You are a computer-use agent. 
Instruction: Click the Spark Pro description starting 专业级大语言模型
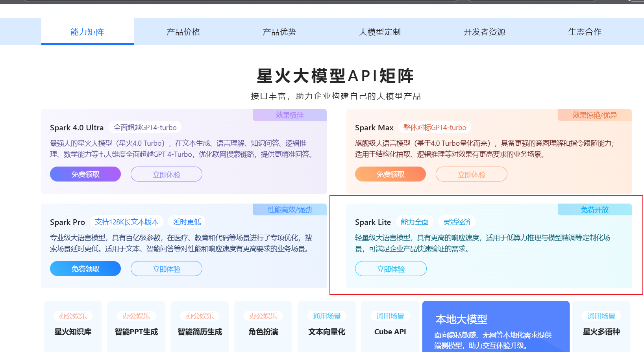coord(181,243)
